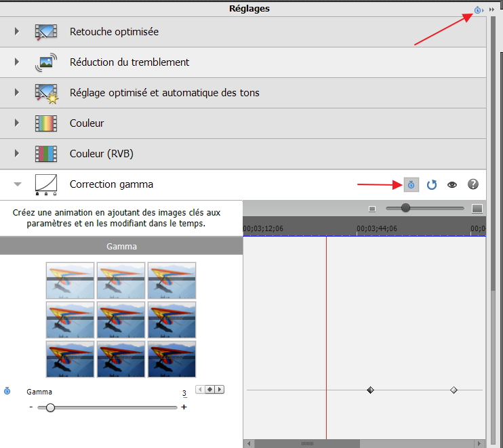Click the Correction gamma curve icon
Viewport: 503px width, 448px height.
click(x=46, y=184)
